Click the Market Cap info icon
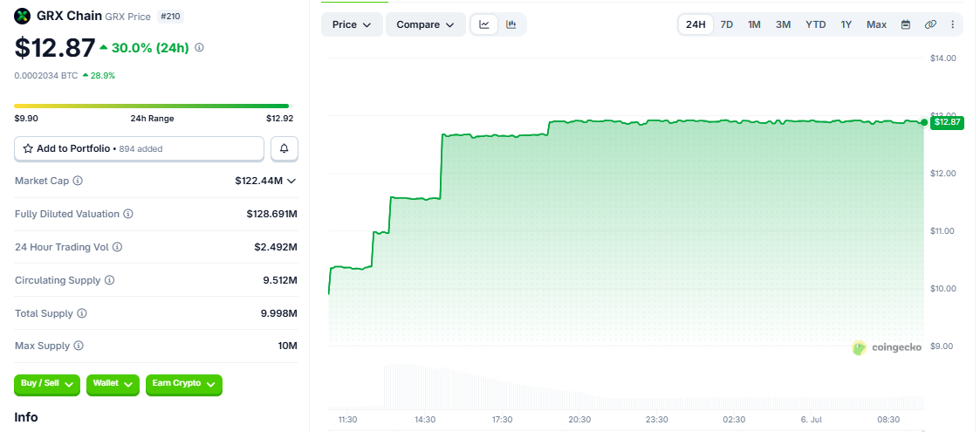980x432 pixels. [78, 181]
